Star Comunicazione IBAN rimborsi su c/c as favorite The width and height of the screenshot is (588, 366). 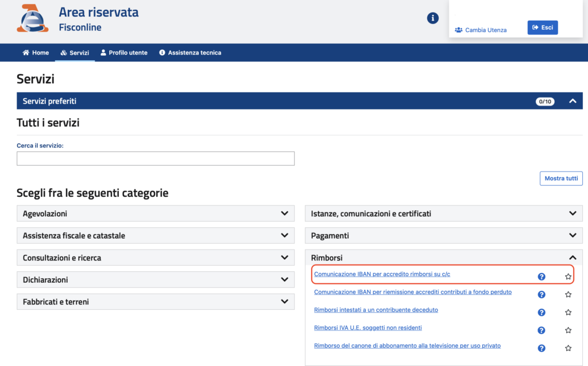pyautogui.click(x=568, y=277)
